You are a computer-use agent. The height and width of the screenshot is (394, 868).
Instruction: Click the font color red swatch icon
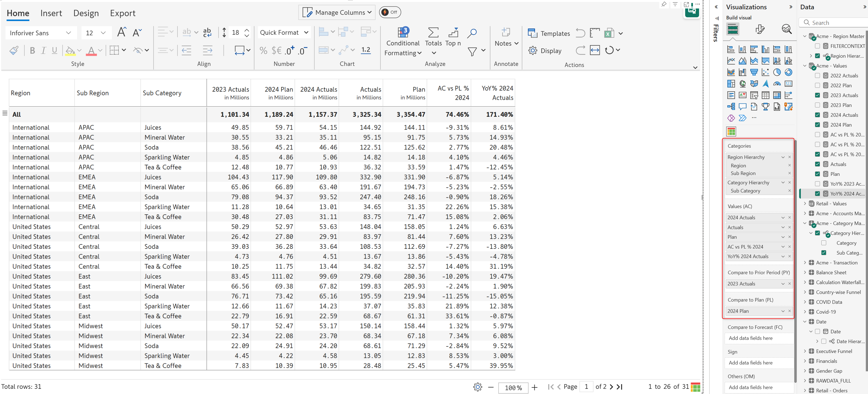[91, 51]
